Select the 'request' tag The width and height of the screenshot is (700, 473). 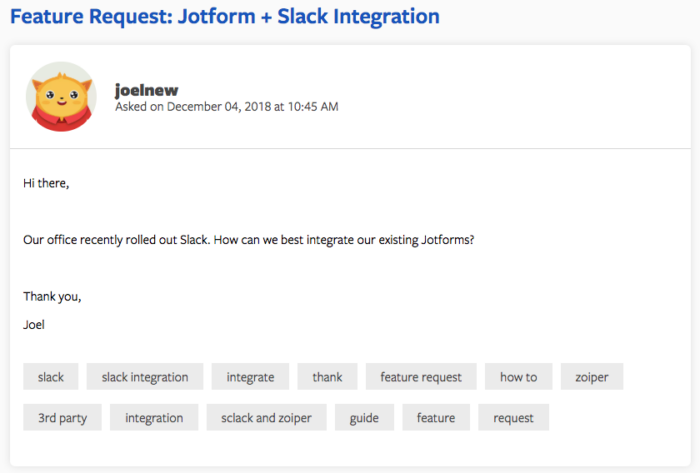(513, 418)
